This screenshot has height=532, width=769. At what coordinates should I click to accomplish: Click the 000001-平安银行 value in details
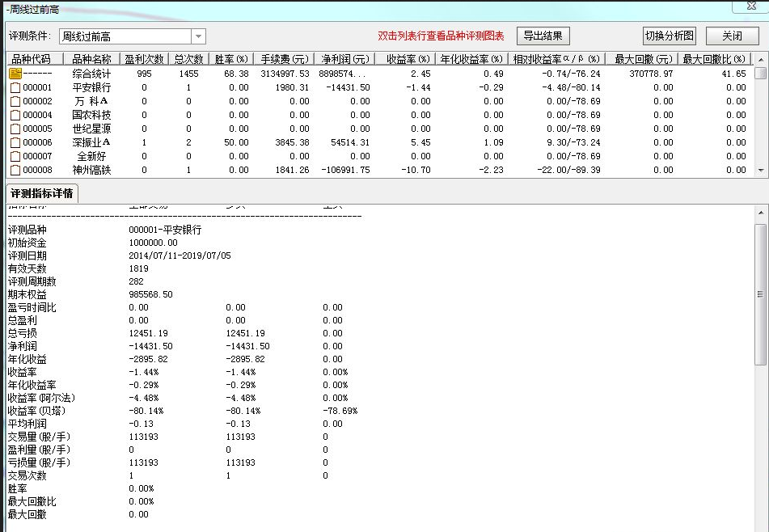[x=165, y=230]
